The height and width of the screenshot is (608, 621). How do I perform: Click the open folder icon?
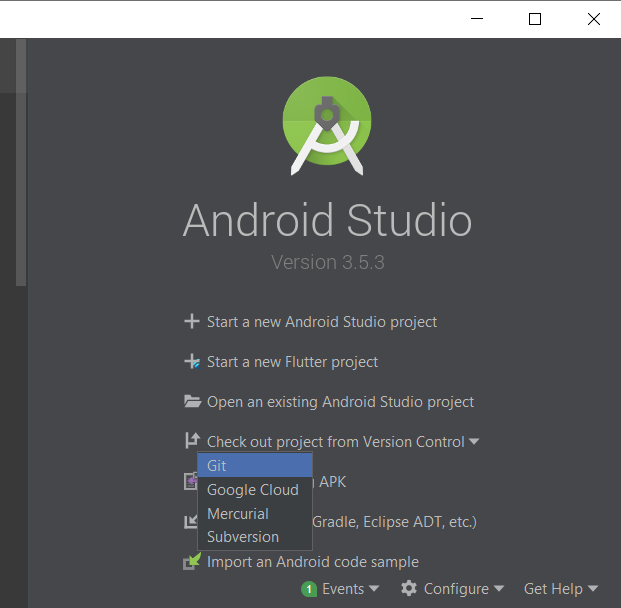point(192,401)
